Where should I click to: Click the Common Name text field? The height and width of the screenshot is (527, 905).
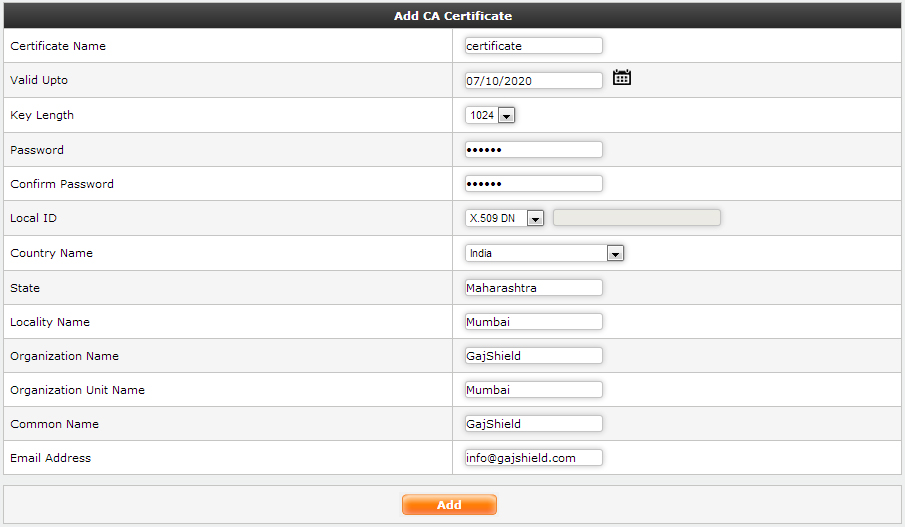pyautogui.click(x=533, y=424)
